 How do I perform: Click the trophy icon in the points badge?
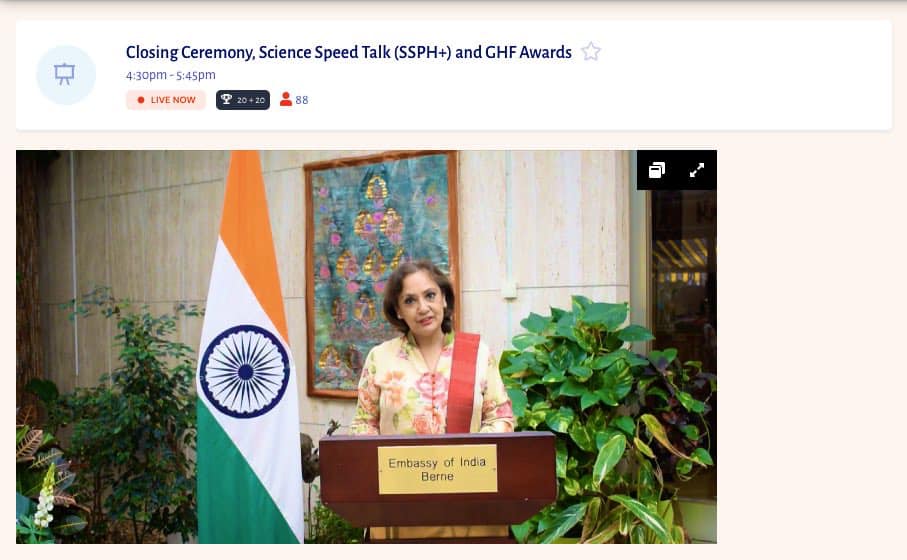[x=226, y=100]
